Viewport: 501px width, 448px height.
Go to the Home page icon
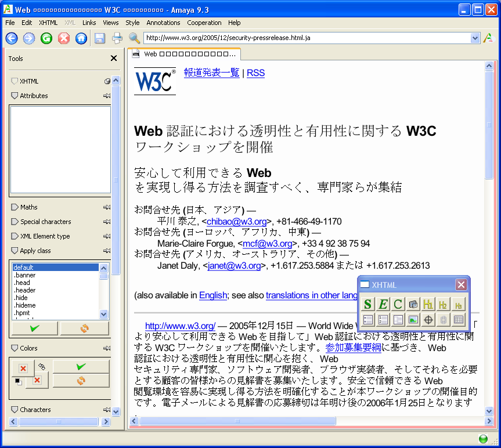coord(81,38)
